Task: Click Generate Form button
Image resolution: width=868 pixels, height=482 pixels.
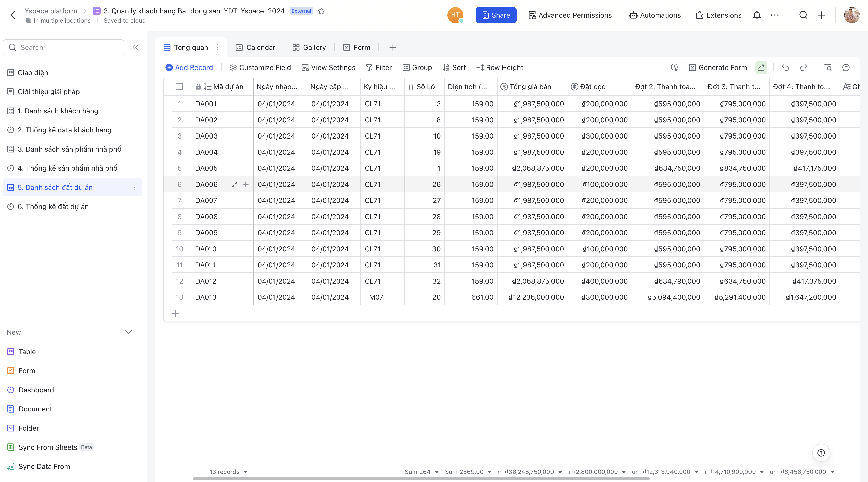Action: (718, 67)
